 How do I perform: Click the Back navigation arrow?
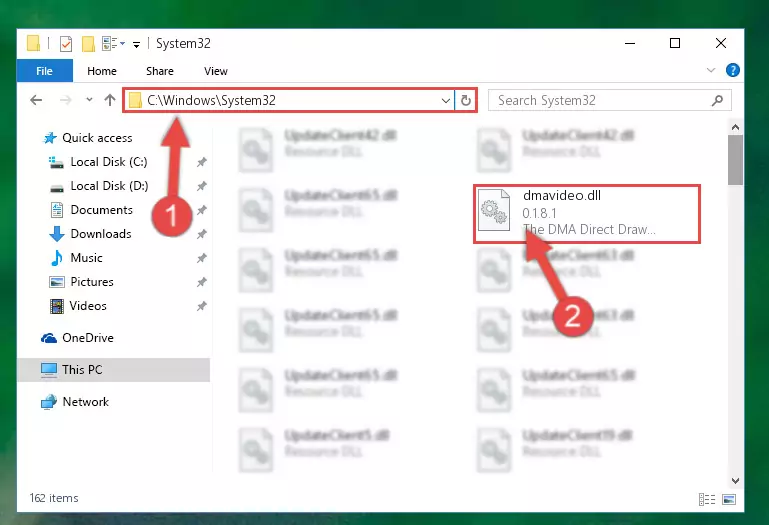[x=36, y=100]
